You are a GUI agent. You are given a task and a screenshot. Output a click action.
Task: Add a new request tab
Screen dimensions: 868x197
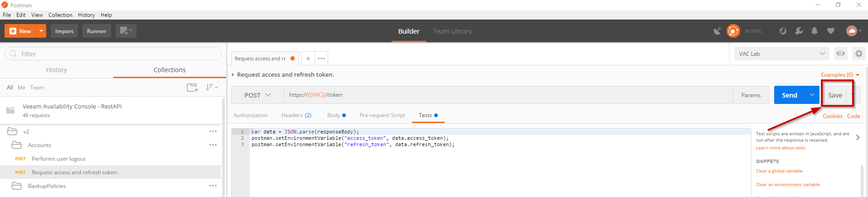click(308, 59)
